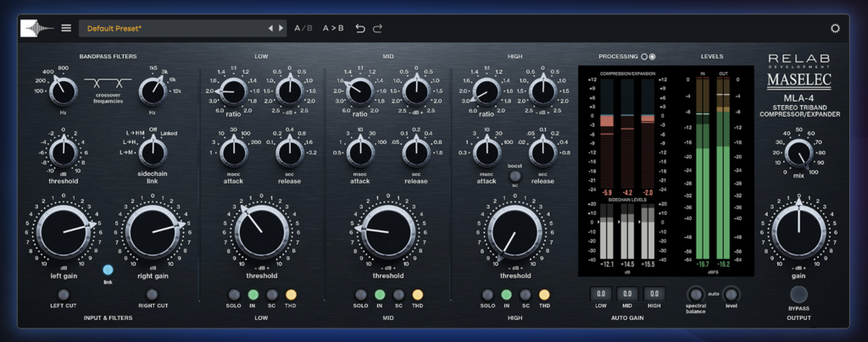This screenshot has width=868, height=342.
Task: Click the LOW band threshold knob
Action: click(x=261, y=231)
